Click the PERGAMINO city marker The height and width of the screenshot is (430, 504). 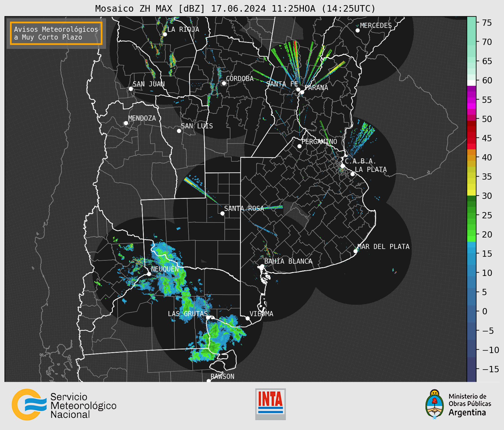tap(299, 146)
